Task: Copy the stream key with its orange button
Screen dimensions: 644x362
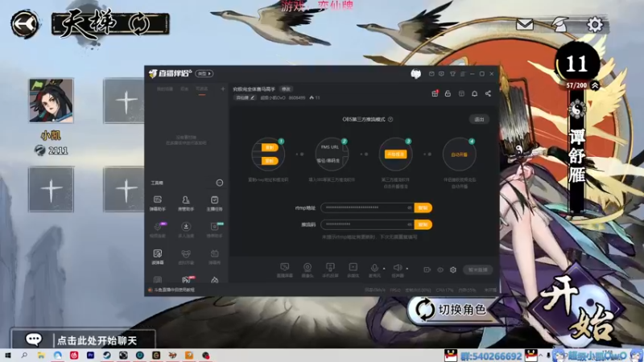Action: click(423, 224)
